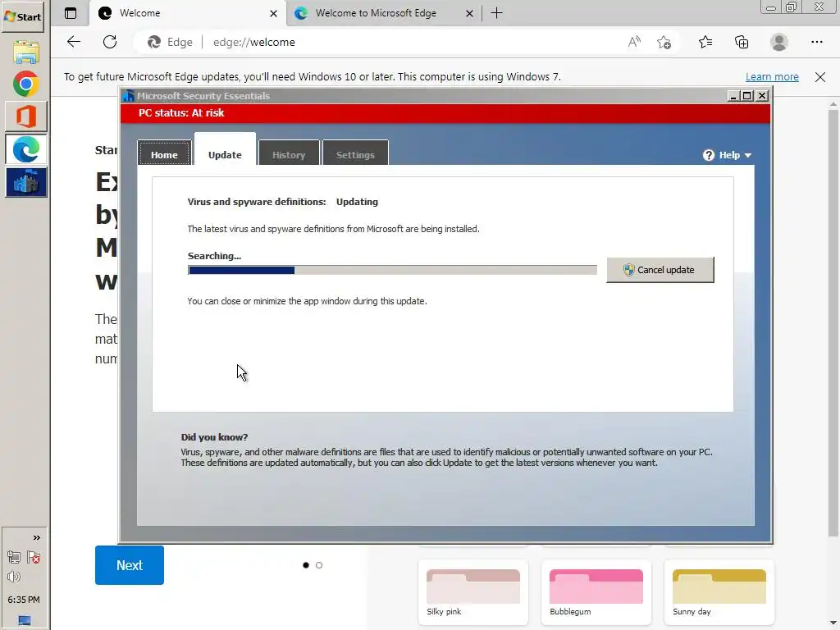
Task: Open the Edge tab actions menu icon
Action: (71, 13)
